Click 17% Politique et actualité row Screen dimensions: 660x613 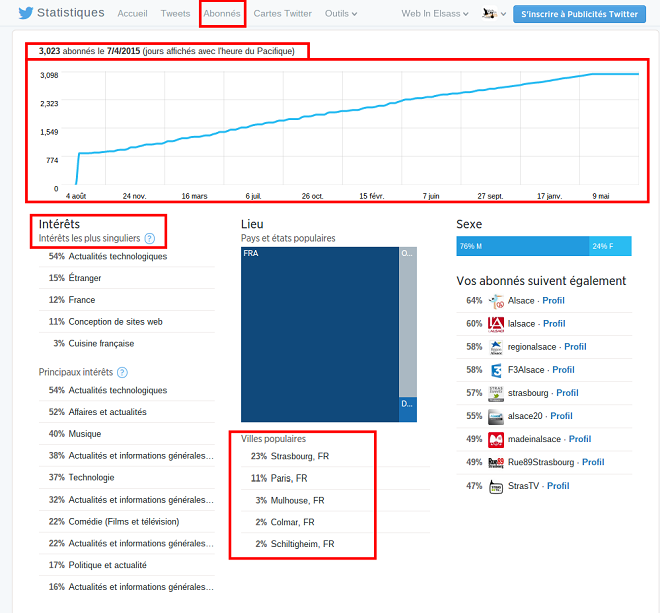coord(126,565)
